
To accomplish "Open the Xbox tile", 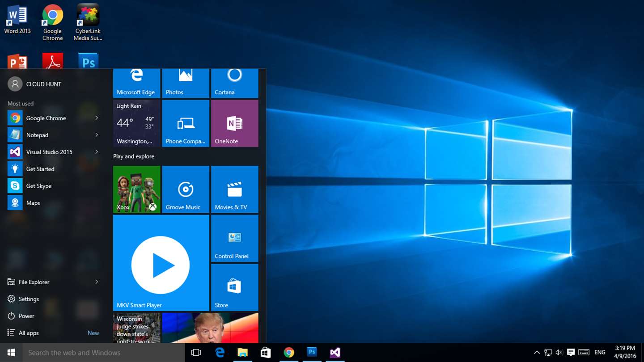I will [x=136, y=189].
